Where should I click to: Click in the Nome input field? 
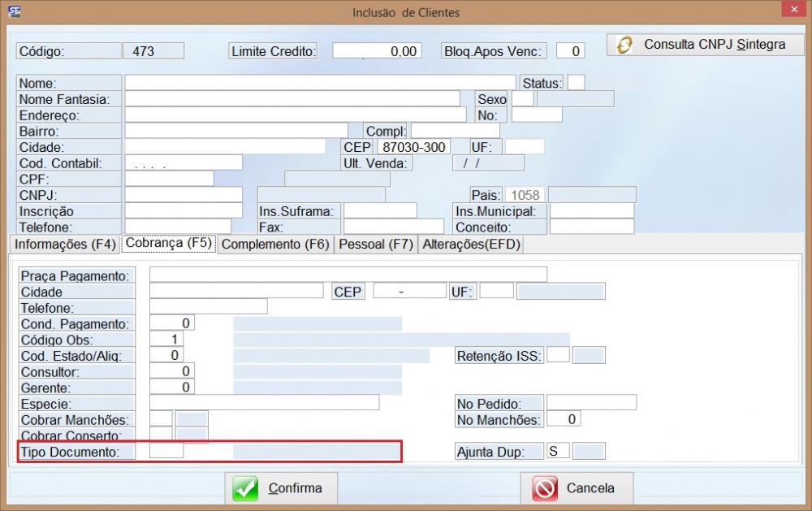tap(320, 83)
